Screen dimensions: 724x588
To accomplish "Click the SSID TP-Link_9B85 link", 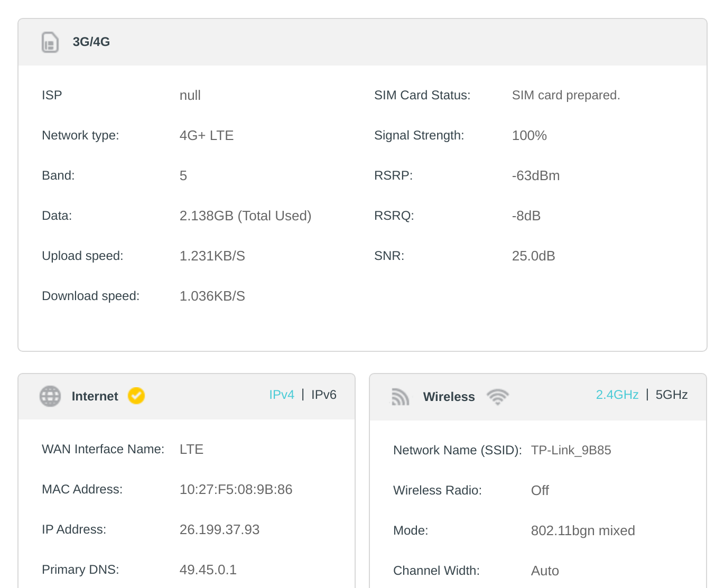I will click(571, 450).
